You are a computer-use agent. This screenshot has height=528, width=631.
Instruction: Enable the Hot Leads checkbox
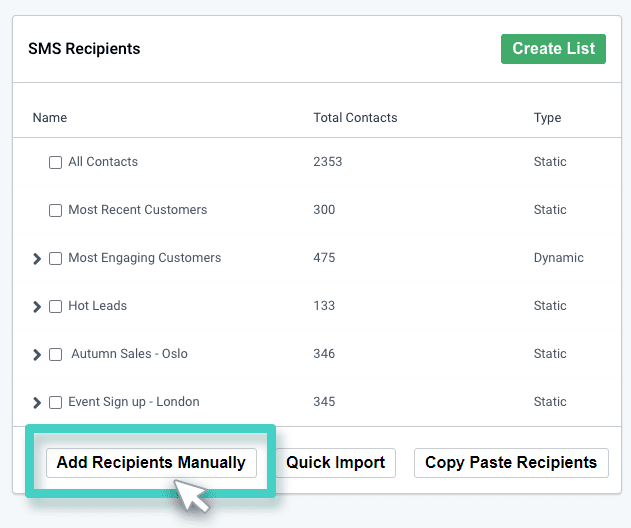coord(55,306)
